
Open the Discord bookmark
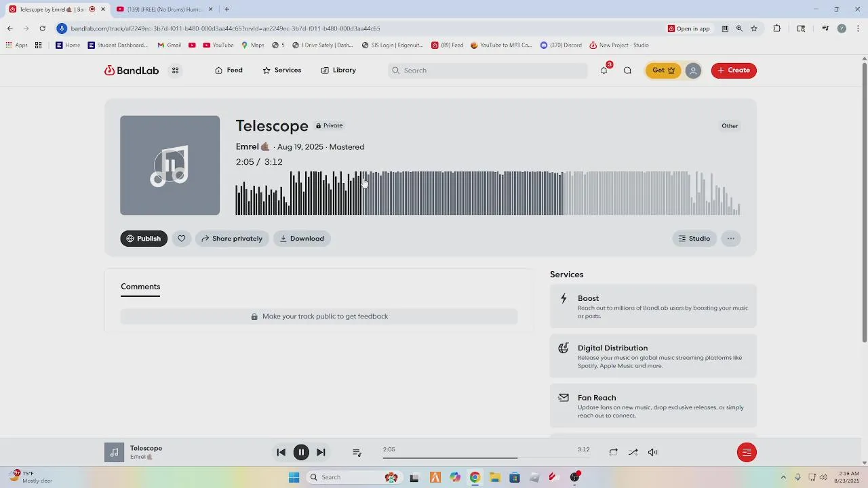(561, 45)
